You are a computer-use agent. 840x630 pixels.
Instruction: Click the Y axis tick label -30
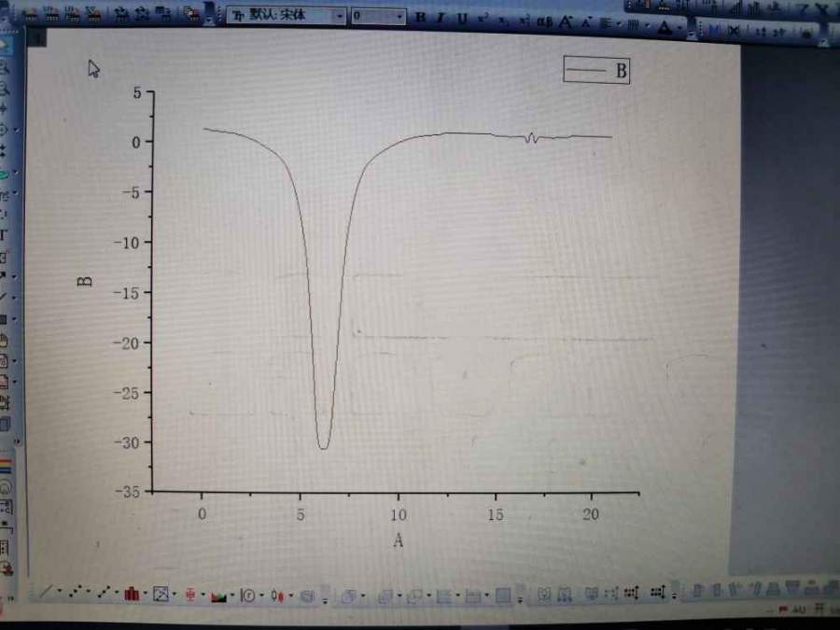pos(126,442)
